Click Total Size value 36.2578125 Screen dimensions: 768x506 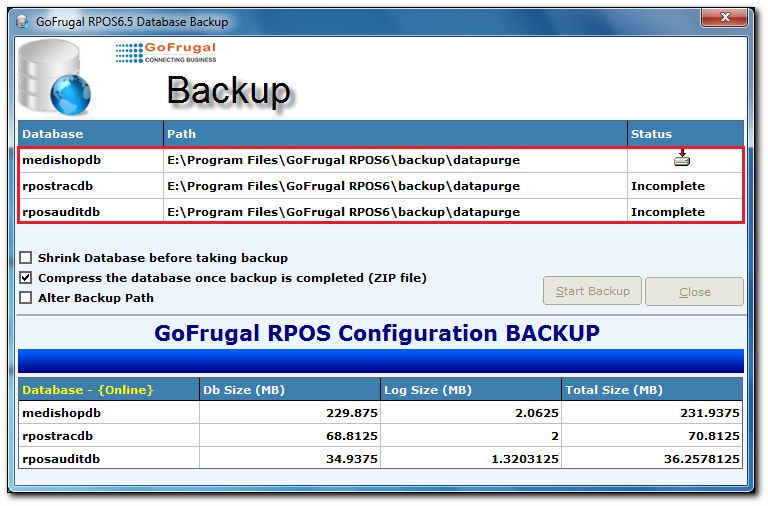click(x=702, y=458)
